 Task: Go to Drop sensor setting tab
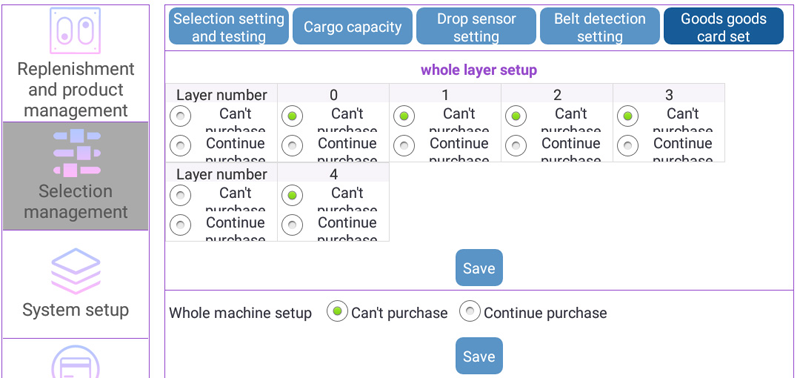(476, 27)
